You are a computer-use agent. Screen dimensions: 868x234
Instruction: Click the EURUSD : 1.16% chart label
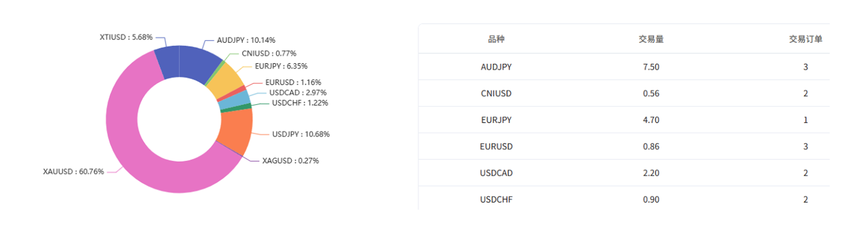tap(293, 82)
